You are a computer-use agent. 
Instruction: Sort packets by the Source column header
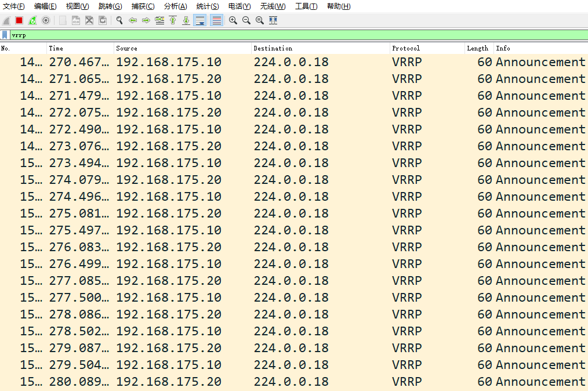[183, 48]
